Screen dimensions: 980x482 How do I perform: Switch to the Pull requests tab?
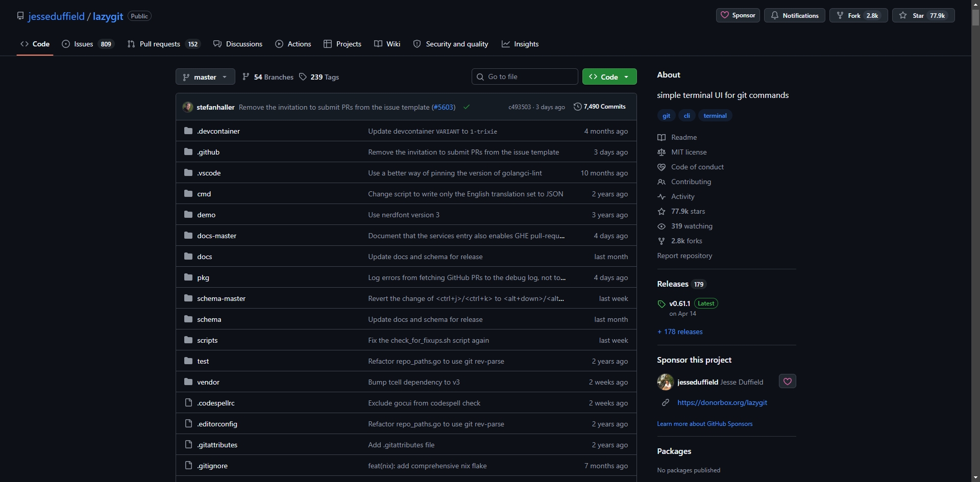pos(163,44)
